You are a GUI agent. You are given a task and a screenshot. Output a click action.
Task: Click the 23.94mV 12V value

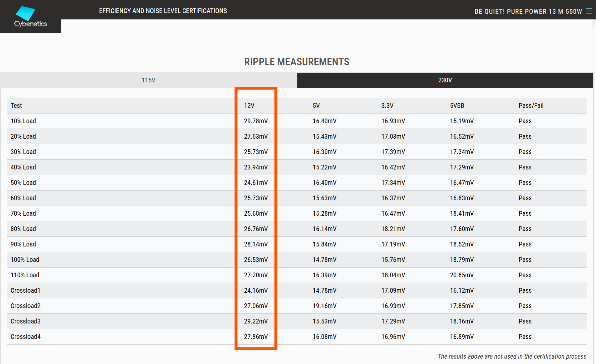256,167
